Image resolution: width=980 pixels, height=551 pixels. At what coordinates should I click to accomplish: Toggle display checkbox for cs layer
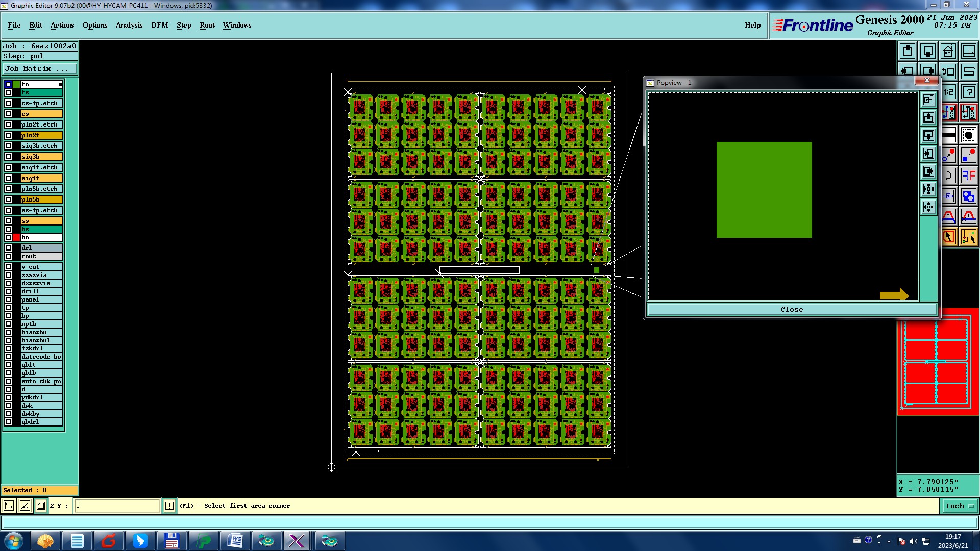click(8, 114)
